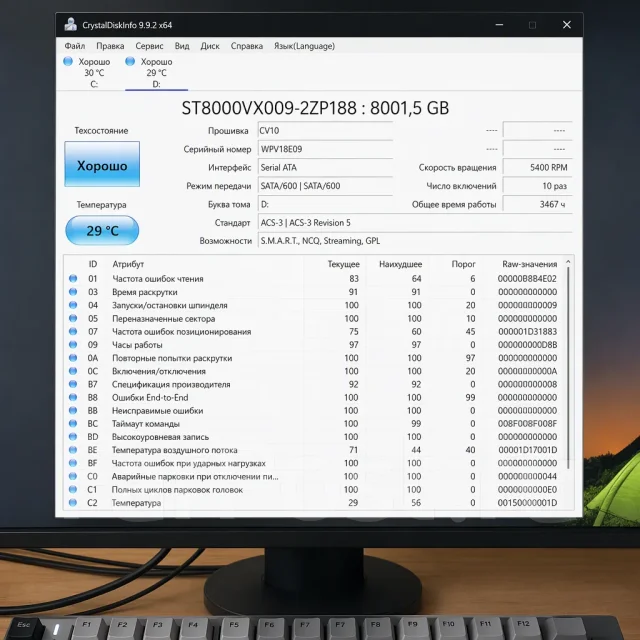
Task: Click status dot of row C1 Полных циклов парковок
Action: click(x=73, y=489)
